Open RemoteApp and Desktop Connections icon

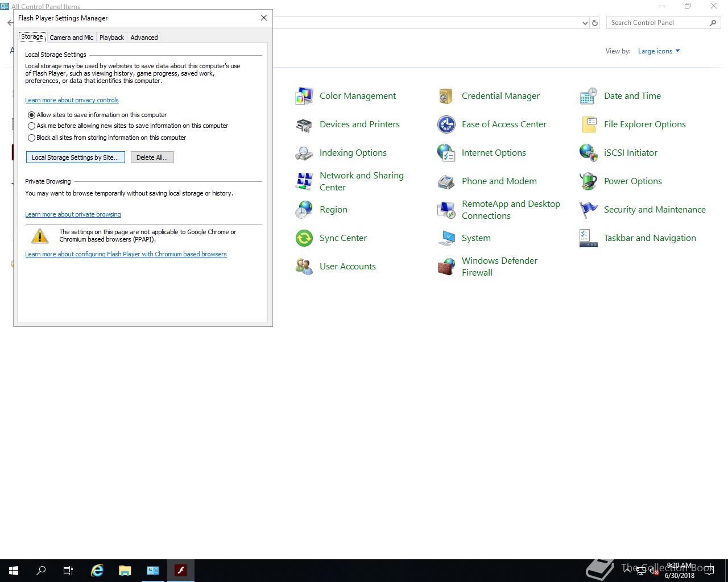click(446, 210)
